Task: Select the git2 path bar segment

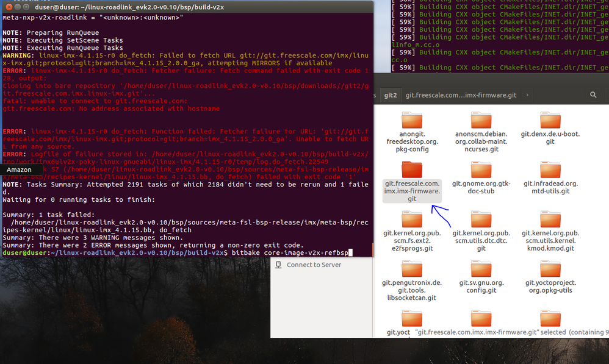Action: pyautogui.click(x=391, y=95)
